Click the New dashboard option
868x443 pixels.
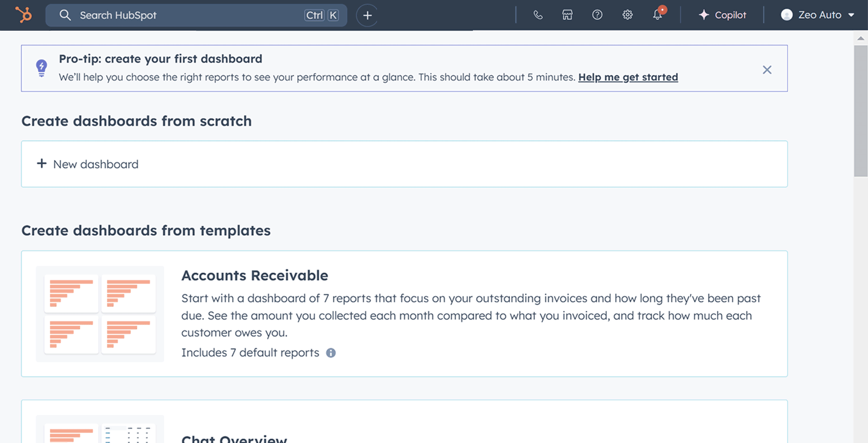[96, 164]
